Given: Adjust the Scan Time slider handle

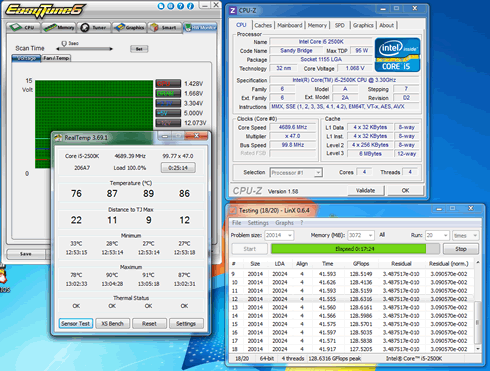Looking at the screenshot, I should click(x=64, y=43).
